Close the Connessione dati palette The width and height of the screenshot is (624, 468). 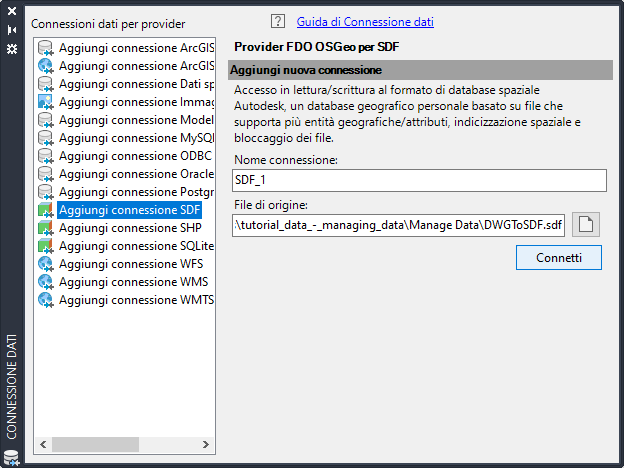[x=12, y=12]
